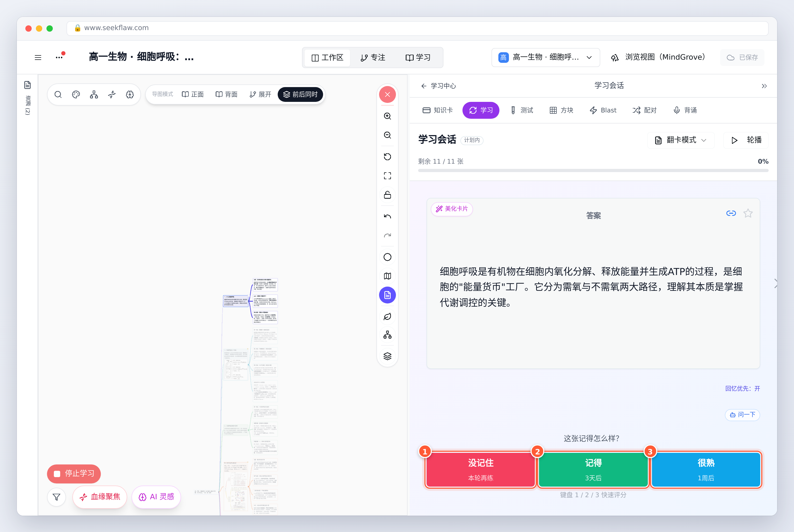Start 轮播 playback
This screenshot has width=794, height=532.
pyautogui.click(x=746, y=140)
